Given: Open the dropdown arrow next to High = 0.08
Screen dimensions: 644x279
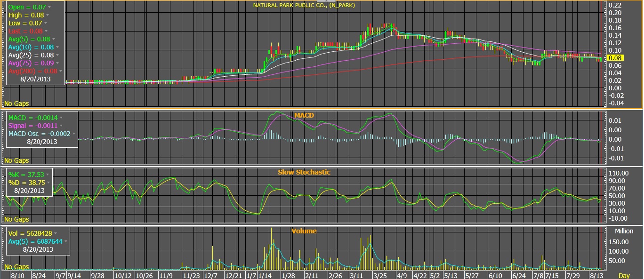Looking at the screenshot, I should (48, 16).
